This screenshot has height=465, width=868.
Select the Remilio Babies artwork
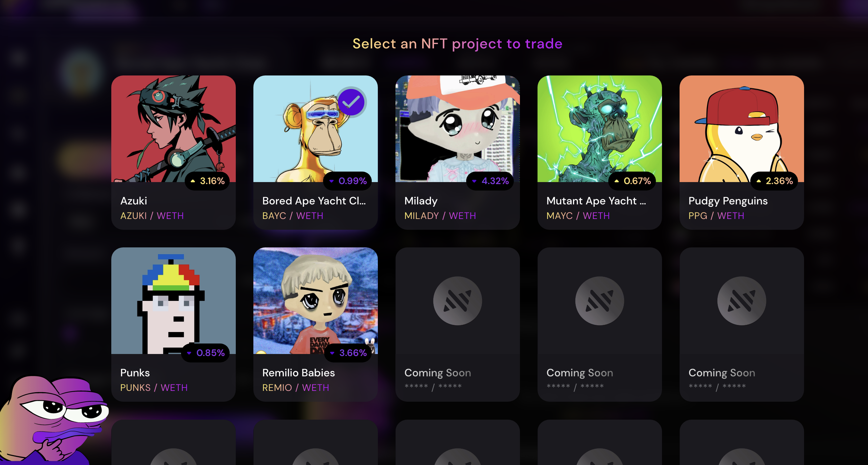pos(315,301)
